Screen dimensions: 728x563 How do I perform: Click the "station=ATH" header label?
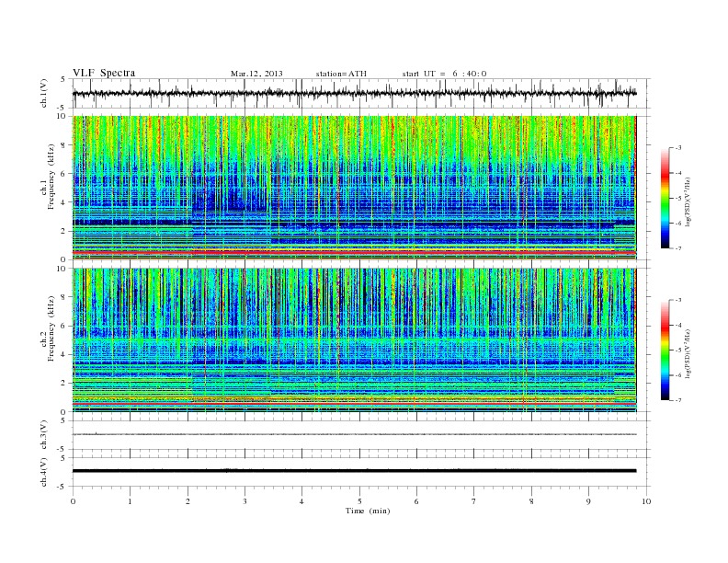pyautogui.click(x=341, y=74)
